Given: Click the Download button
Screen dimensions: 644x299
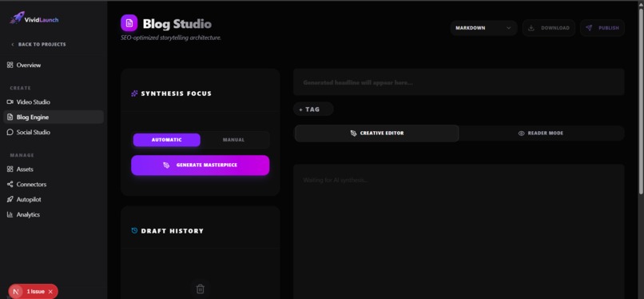Looking at the screenshot, I should click(x=549, y=28).
